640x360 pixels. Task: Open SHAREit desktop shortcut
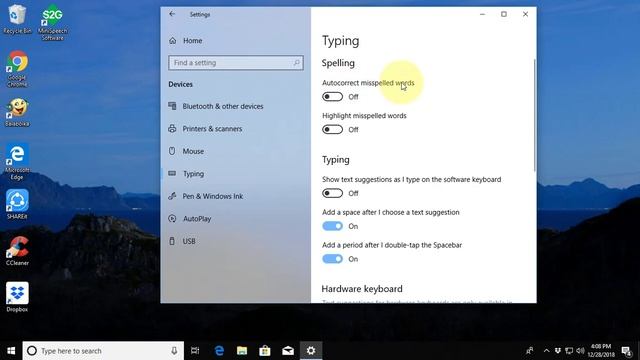tap(17, 204)
